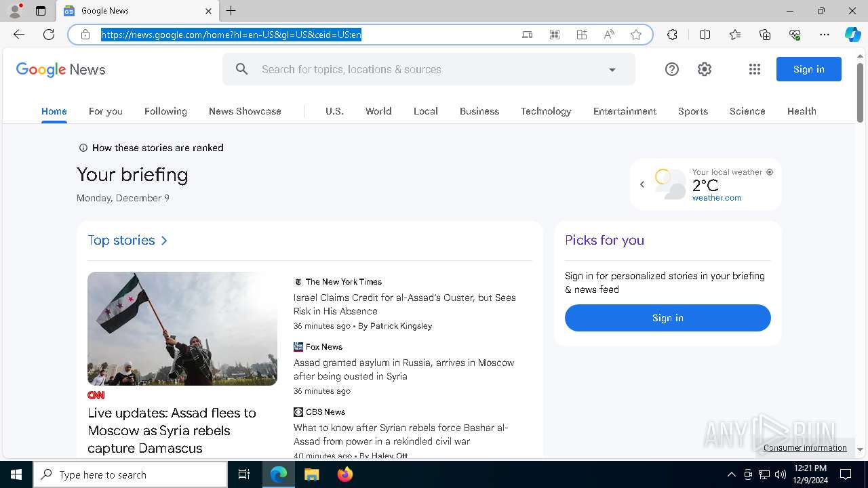Open the Extensions puzzle icon
The image size is (868, 488).
(672, 35)
